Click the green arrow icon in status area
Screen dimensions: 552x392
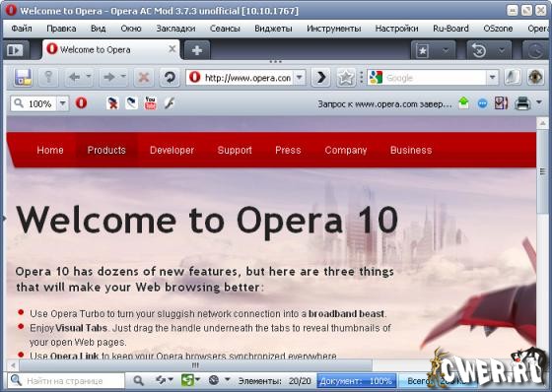[x=463, y=103]
